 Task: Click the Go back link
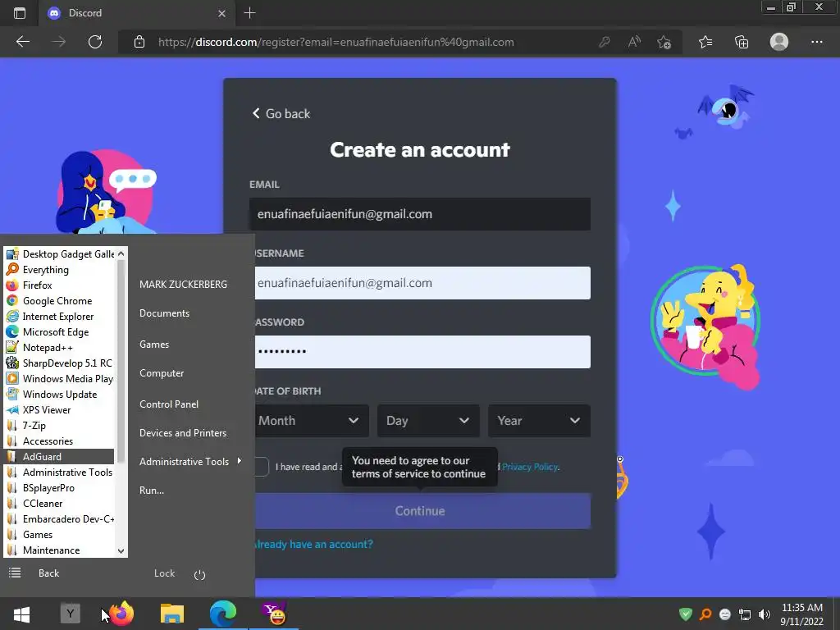[x=281, y=113]
